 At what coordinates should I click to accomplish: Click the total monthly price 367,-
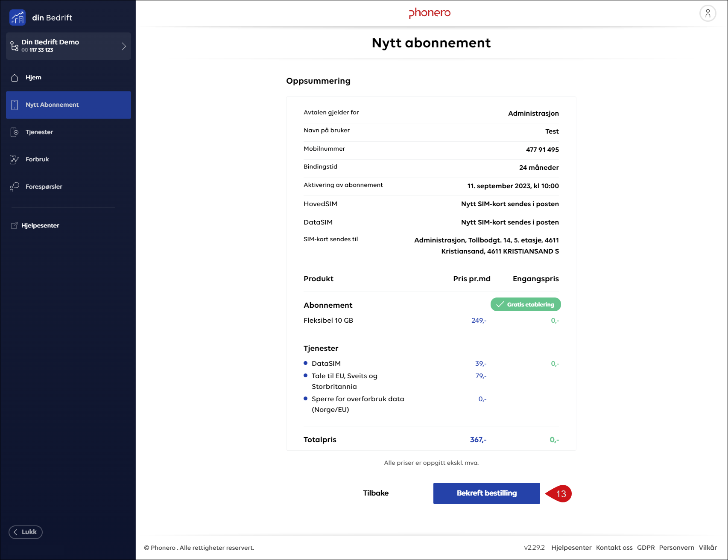tap(478, 440)
